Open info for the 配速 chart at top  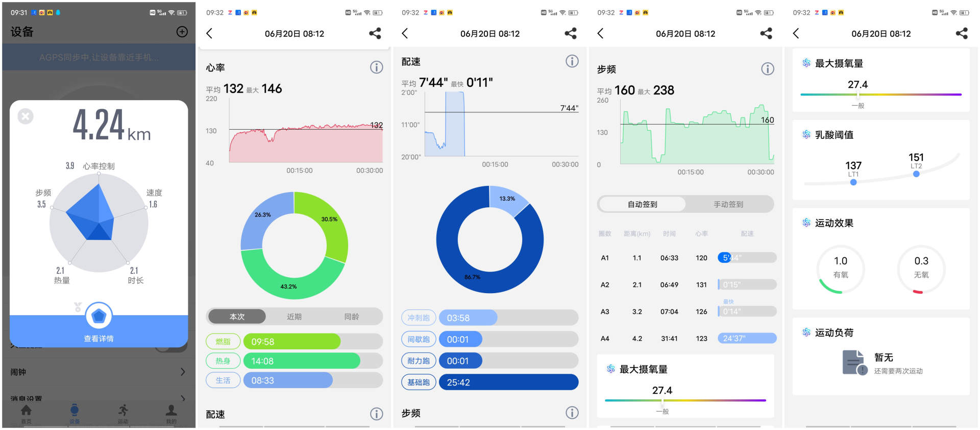click(x=572, y=61)
